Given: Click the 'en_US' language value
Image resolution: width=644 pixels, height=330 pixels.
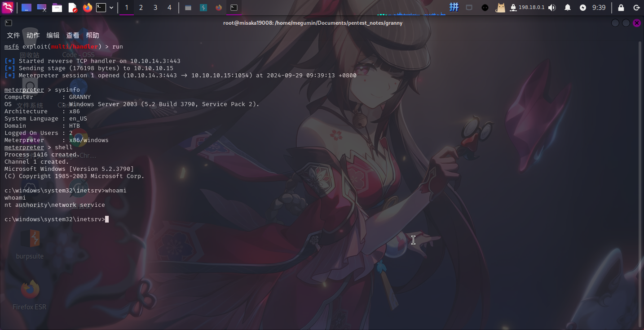Looking at the screenshot, I should click(78, 119).
